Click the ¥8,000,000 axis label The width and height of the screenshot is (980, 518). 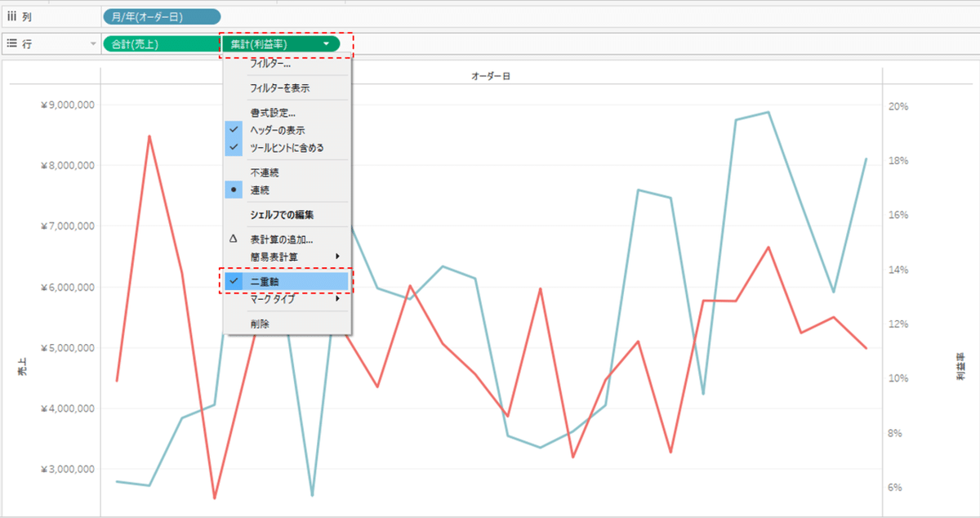pos(67,165)
